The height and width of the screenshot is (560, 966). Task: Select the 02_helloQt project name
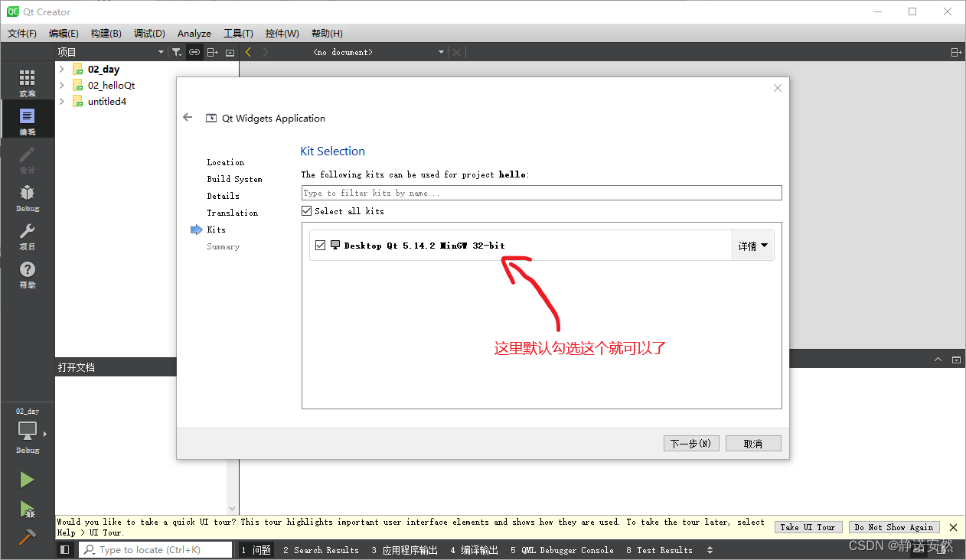click(x=112, y=86)
